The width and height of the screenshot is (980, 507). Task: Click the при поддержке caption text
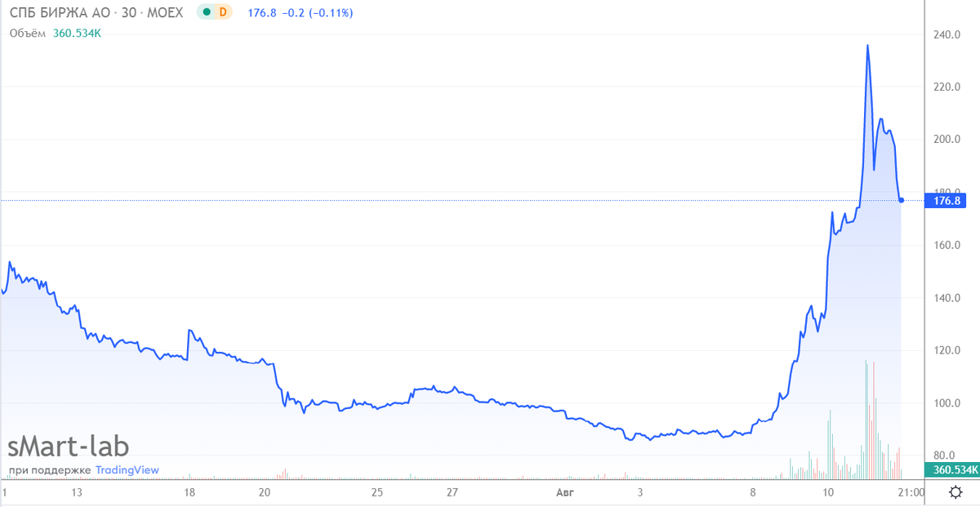pyautogui.click(x=50, y=470)
